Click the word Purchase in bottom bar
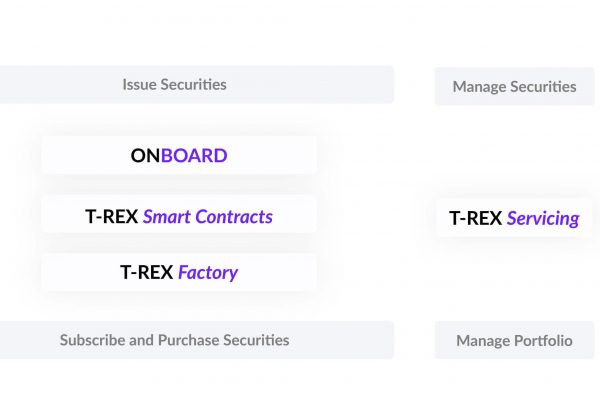600x400 pixels. [189, 340]
